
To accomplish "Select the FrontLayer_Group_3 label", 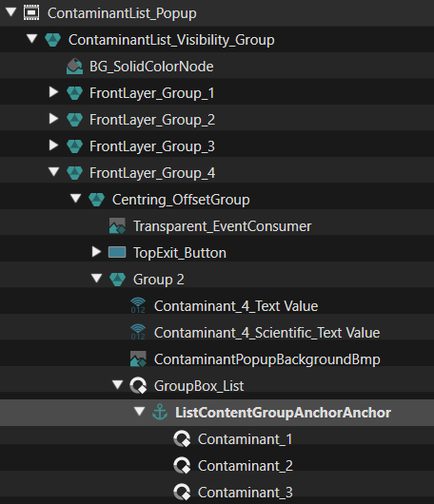I will coord(152,146).
